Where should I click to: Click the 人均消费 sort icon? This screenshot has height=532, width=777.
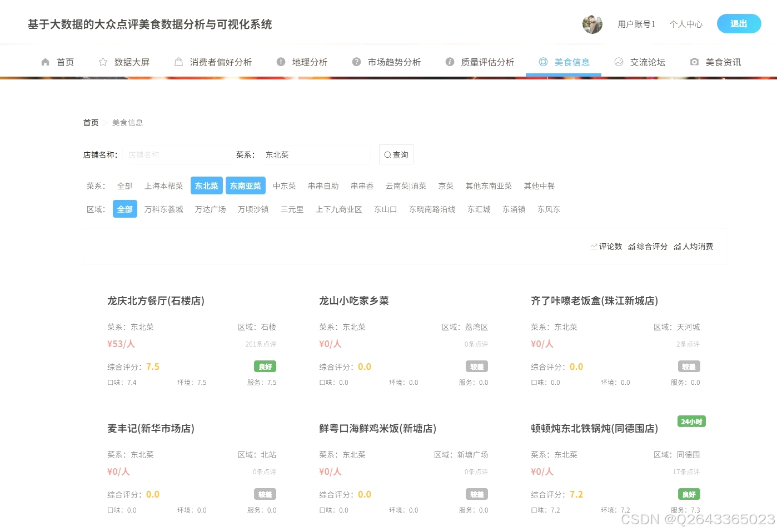tap(678, 247)
